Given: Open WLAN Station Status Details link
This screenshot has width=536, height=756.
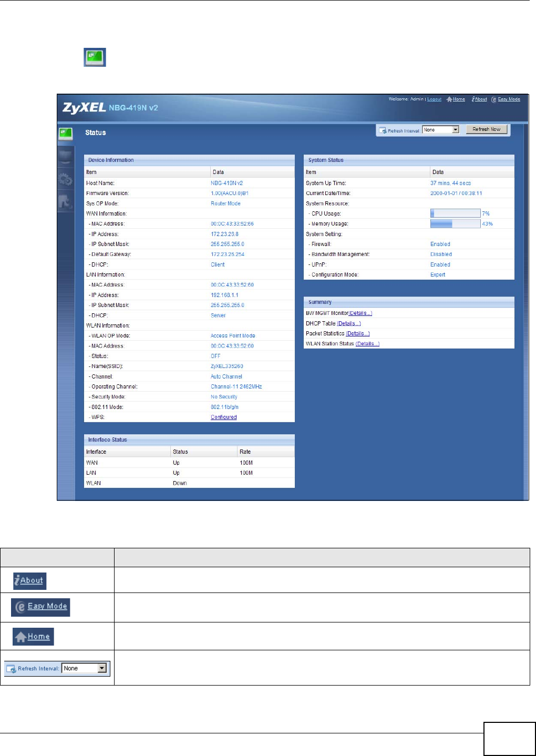Looking at the screenshot, I should pyautogui.click(x=367, y=344).
